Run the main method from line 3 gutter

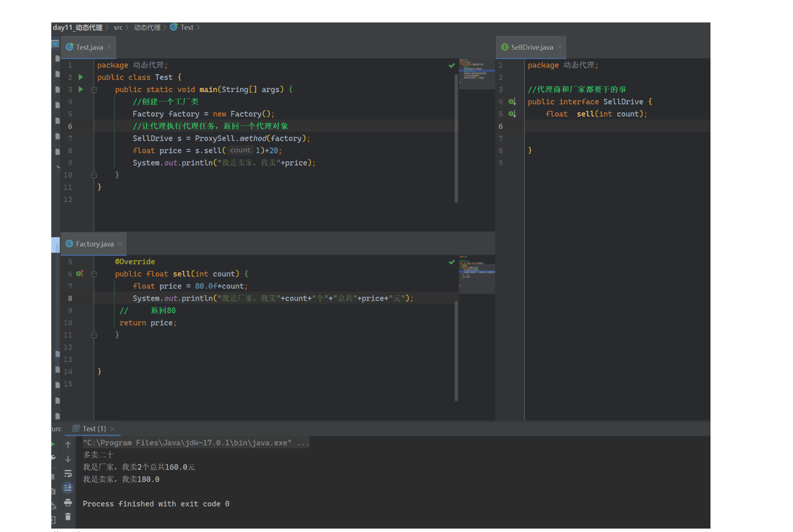coord(81,89)
